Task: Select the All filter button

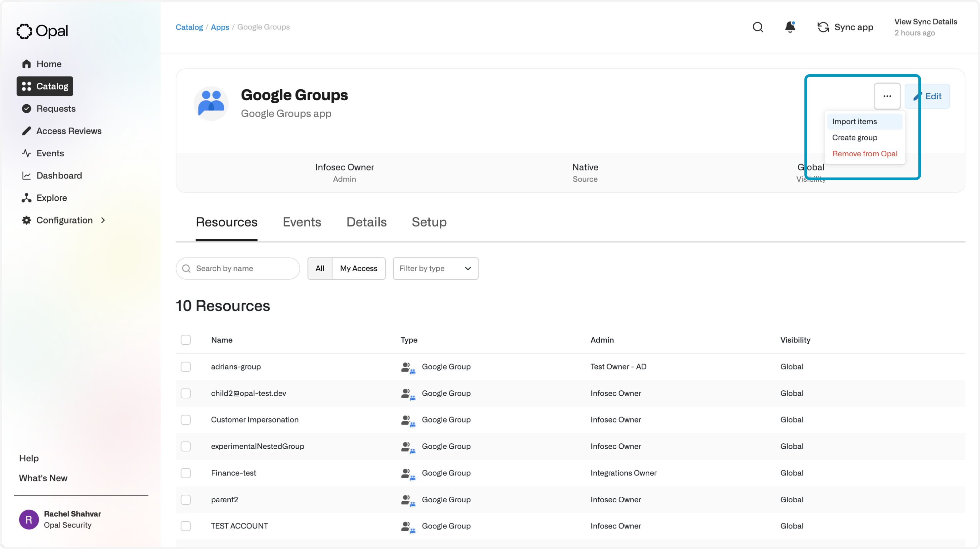Action: click(x=320, y=269)
